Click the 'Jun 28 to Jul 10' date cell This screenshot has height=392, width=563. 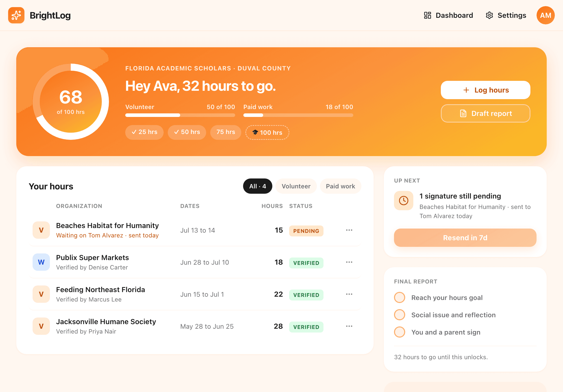[205, 262]
